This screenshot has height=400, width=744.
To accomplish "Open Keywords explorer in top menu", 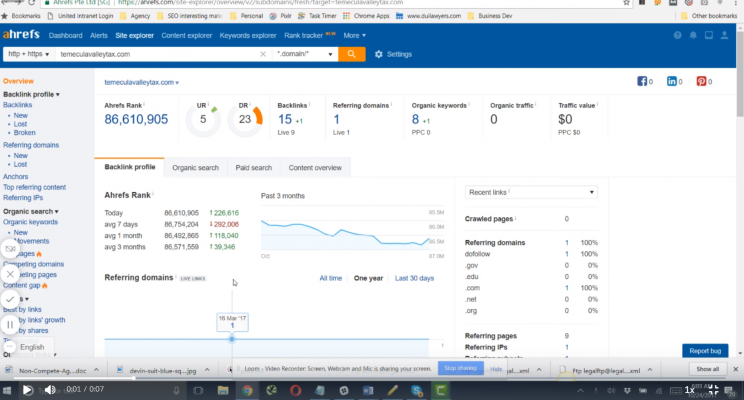I will 248,35.
